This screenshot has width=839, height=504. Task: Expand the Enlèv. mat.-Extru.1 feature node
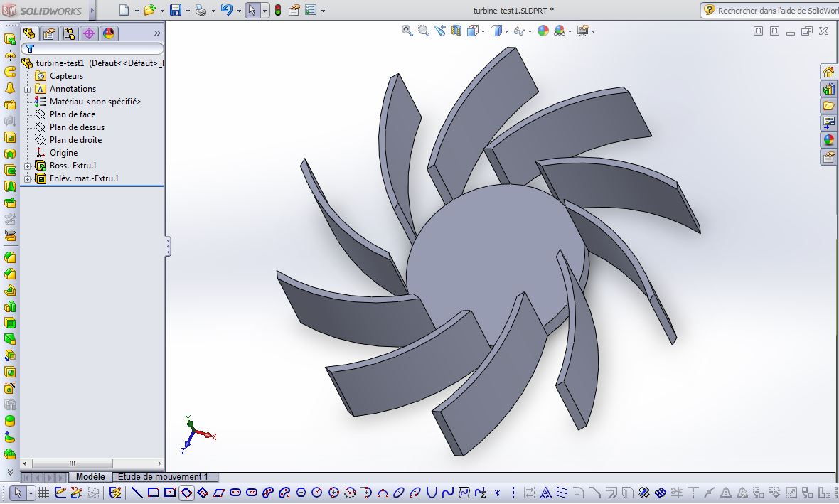(x=27, y=179)
